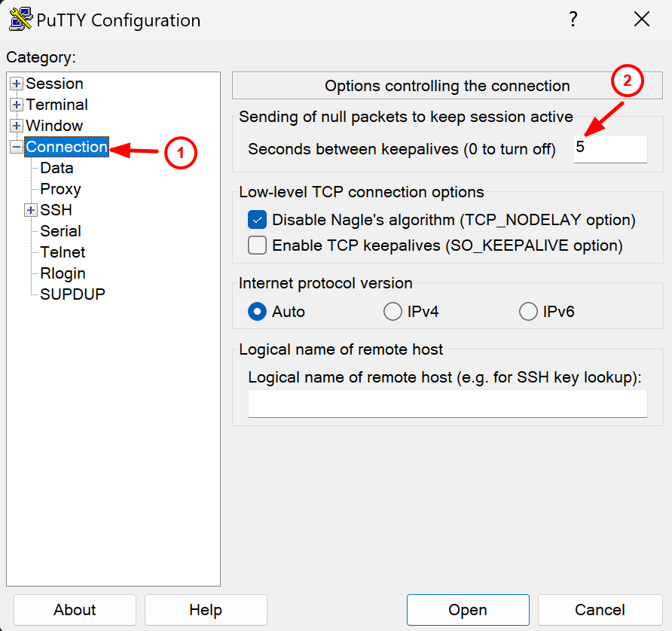Enable TCP keepalives option

click(256, 245)
